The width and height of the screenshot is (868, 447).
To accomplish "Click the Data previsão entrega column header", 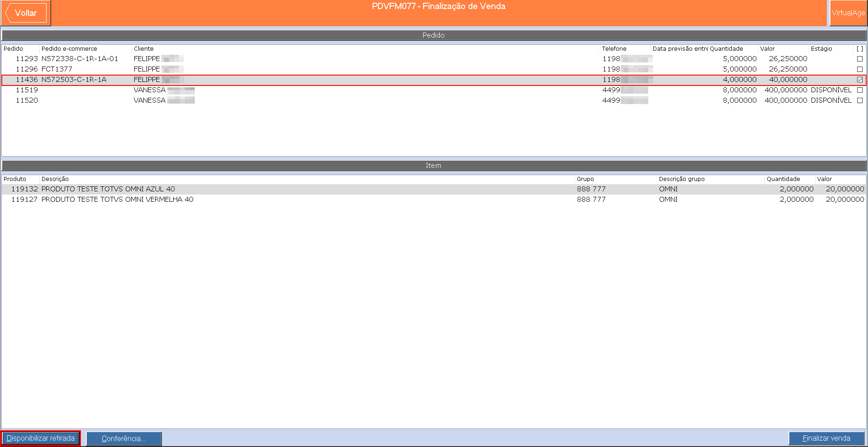I will 680,49.
